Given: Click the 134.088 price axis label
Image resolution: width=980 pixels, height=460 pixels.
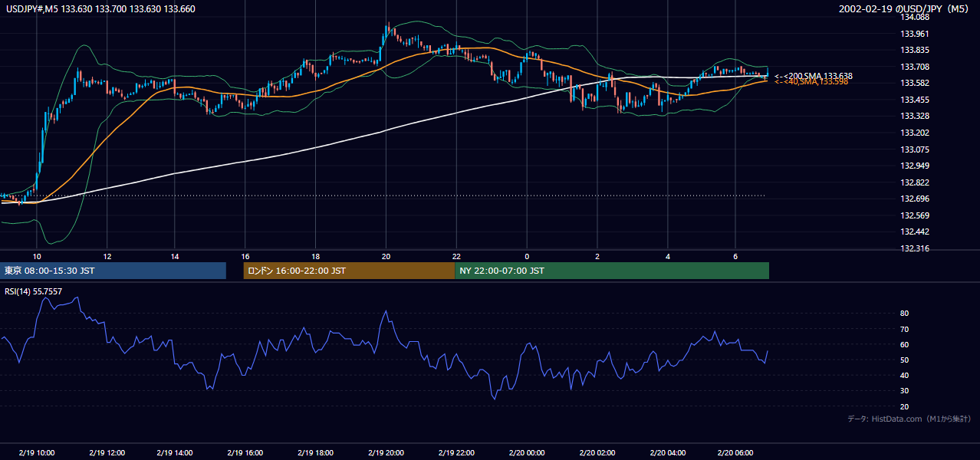Looking at the screenshot, I should point(916,17).
